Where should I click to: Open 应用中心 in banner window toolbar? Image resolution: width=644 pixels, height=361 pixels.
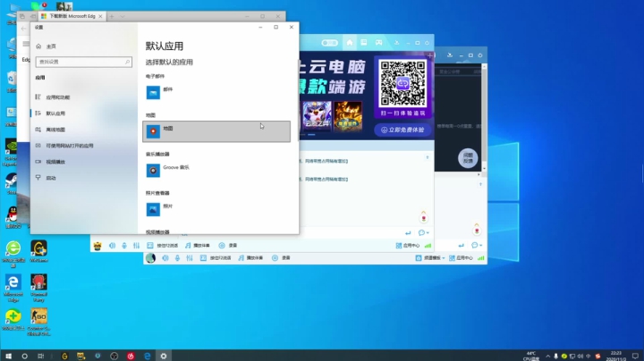click(x=408, y=246)
